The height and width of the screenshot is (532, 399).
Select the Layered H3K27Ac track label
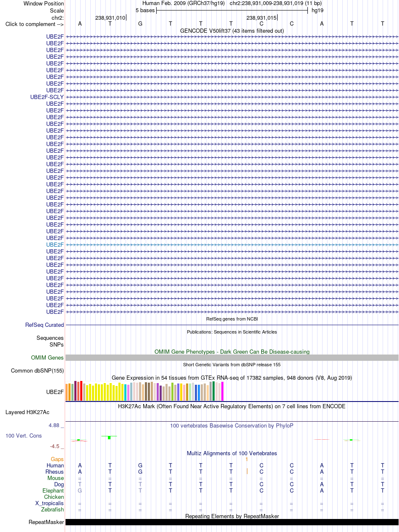[x=27, y=412]
